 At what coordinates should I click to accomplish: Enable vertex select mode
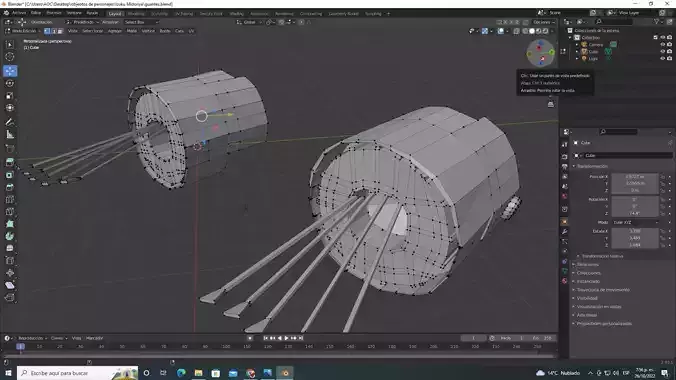(x=47, y=31)
